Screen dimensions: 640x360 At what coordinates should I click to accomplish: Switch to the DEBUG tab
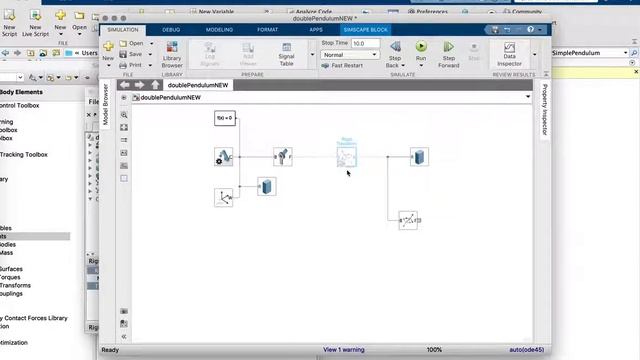click(171, 30)
